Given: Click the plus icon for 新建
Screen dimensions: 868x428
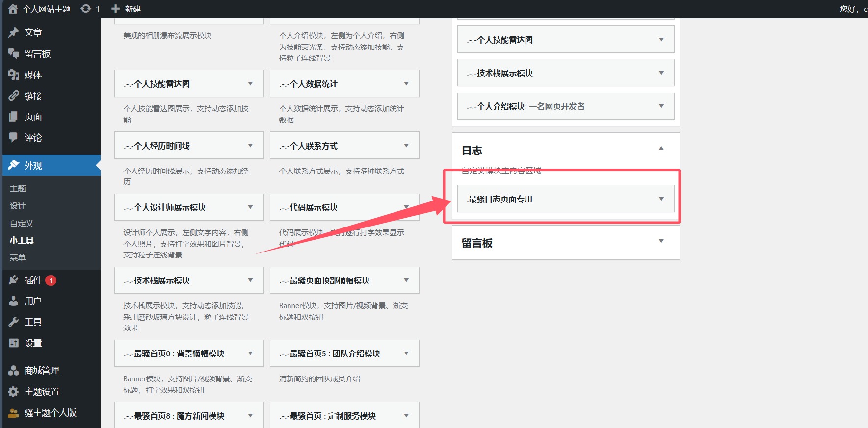Looking at the screenshot, I should coord(116,9).
